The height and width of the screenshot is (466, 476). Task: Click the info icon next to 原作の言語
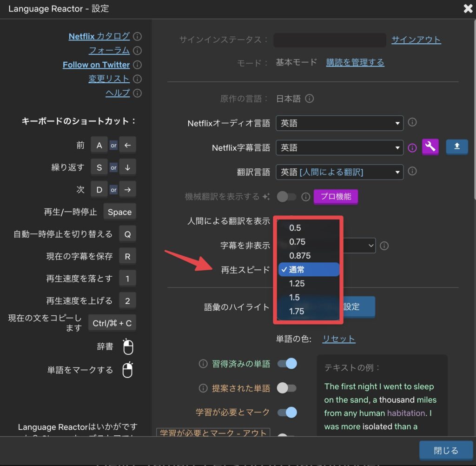click(x=310, y=99)
